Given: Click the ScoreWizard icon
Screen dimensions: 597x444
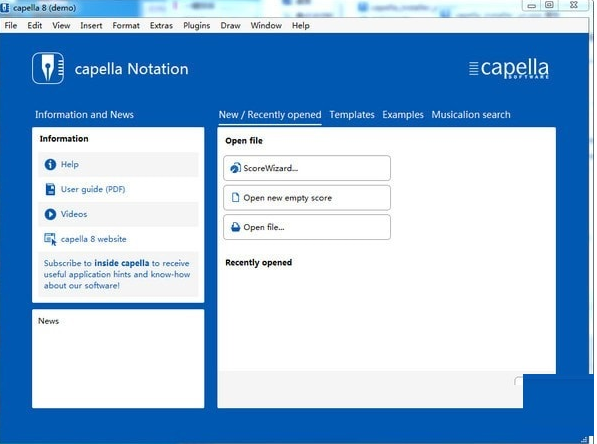Looking at the screenshot, I should (235, 168).
